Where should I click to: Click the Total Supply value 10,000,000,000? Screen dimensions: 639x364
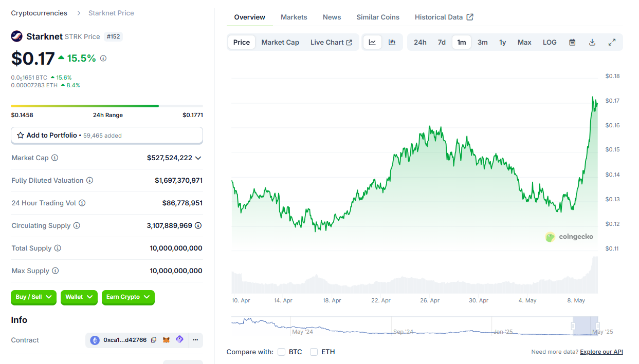coord(176,248)
